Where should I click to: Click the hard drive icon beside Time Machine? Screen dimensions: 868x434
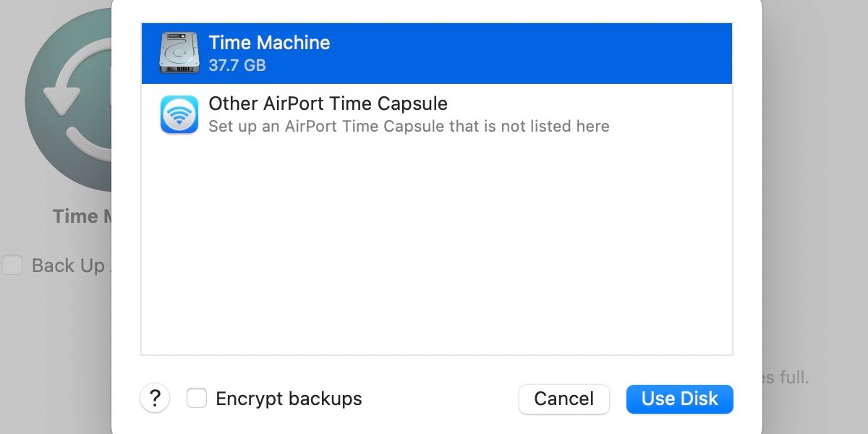pos(178,53)
